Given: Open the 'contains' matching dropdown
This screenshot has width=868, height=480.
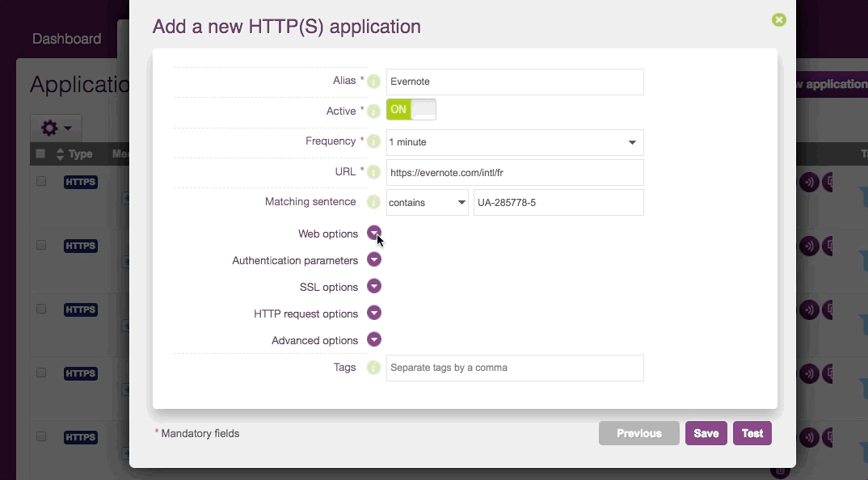Looking at the screenshot, I should (428, 203).
